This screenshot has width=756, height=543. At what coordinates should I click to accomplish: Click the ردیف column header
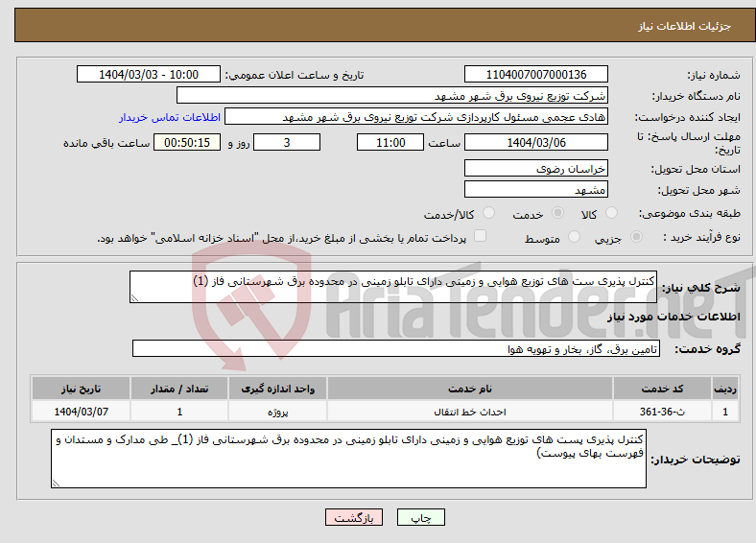click(725, 389)
